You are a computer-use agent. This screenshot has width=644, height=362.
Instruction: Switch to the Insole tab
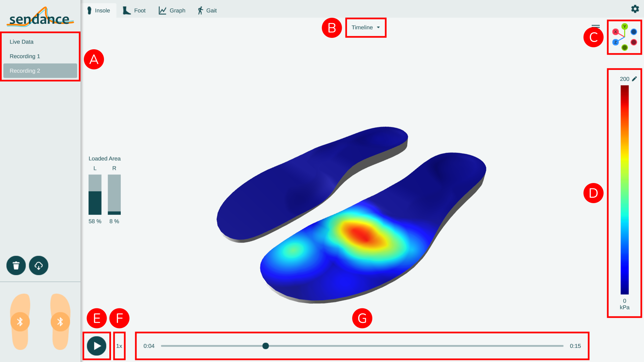coord(99,10)
